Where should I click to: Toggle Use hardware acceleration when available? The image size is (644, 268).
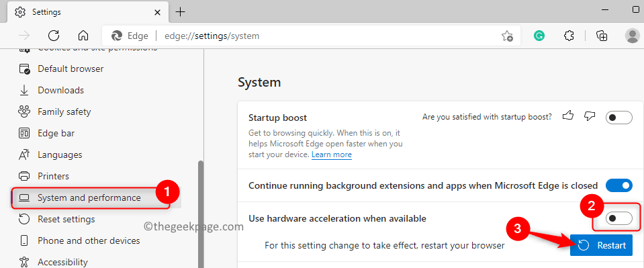619,219
